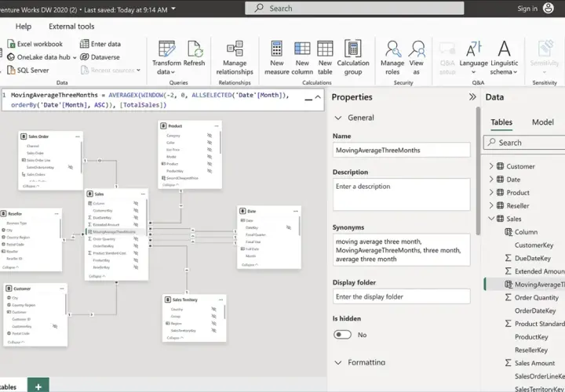Screen dimensions: 565x392
Task: Open OneLake data hub
Action: (42, 57)
